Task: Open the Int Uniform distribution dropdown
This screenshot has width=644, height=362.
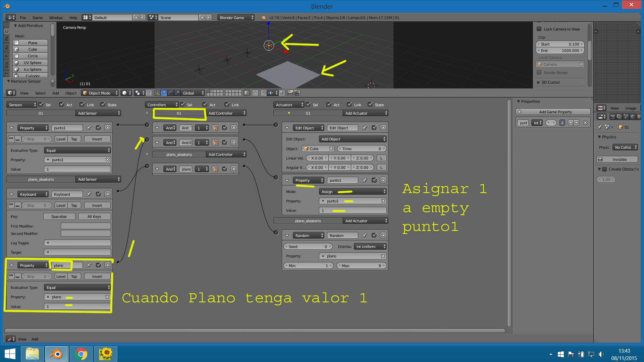Action: [x=370, y=246]
